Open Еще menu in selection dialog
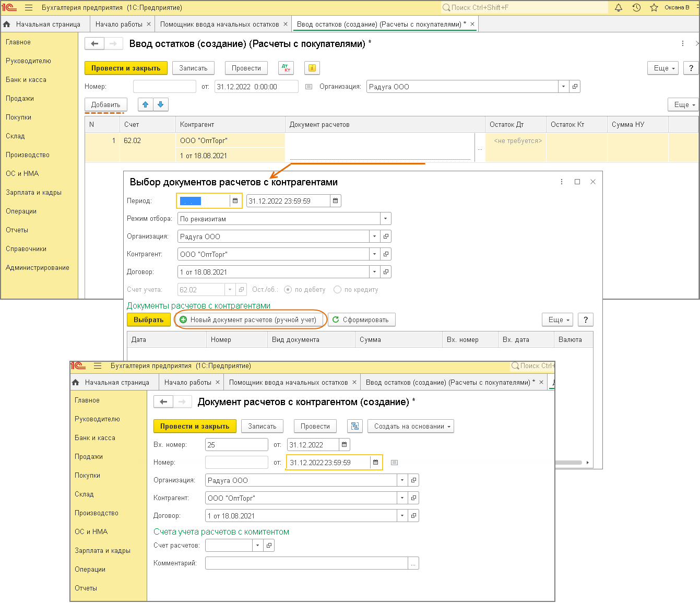The height and width of the screenshot is (603, 700). click(x=558, y=320)
